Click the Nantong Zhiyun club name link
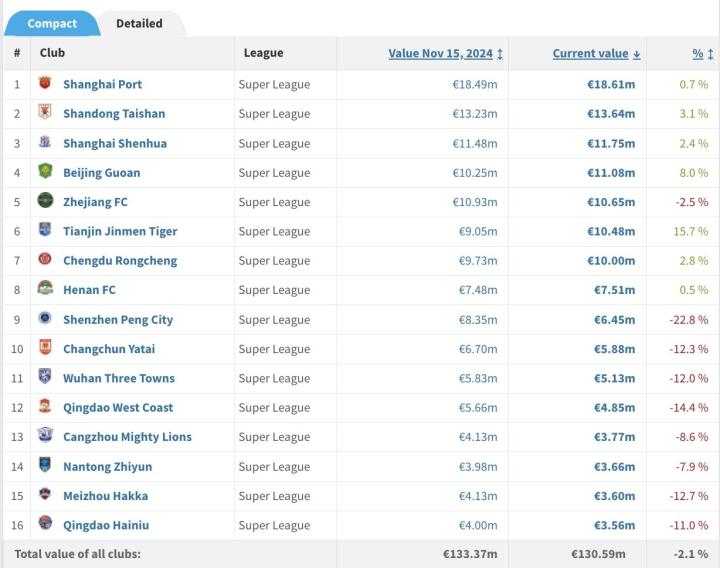The height and width of the screenshot is (568, 720). 107,466
